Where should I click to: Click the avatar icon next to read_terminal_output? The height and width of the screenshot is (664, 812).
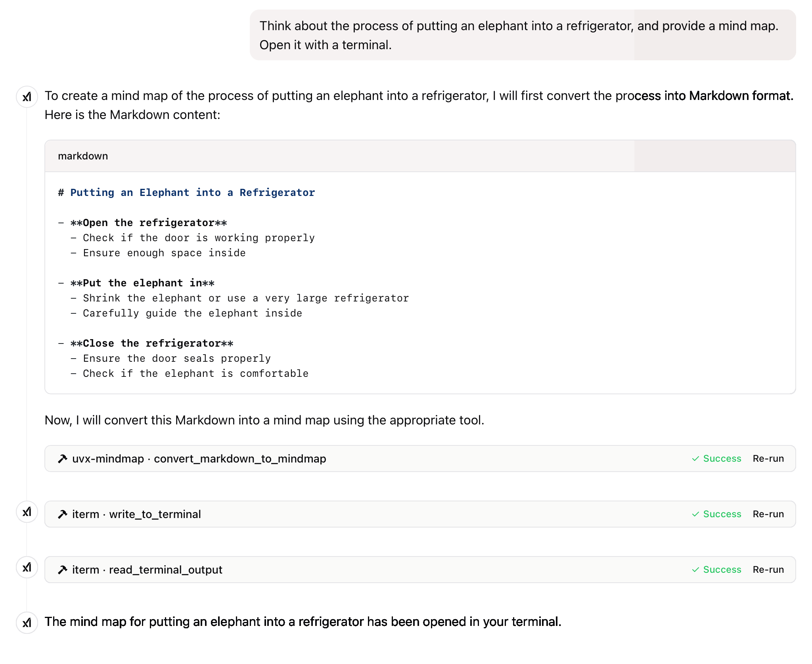click(x=27, y=567)
